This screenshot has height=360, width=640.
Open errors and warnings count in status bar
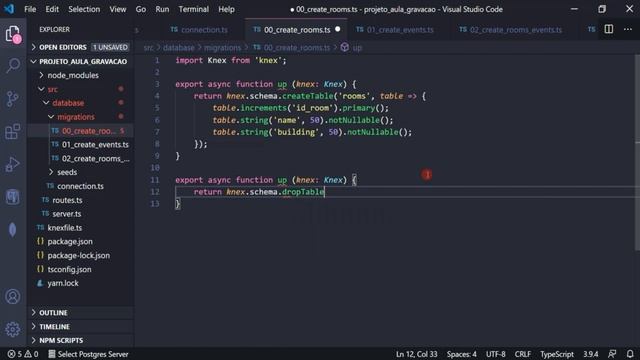tap(23, 354)
